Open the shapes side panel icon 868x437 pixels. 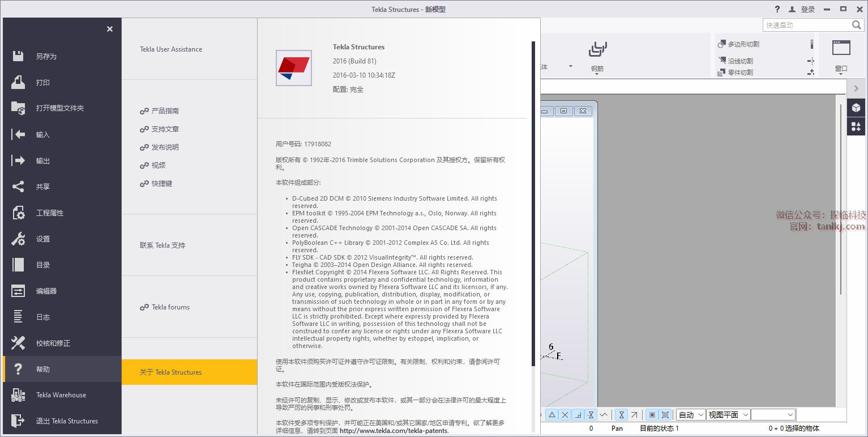pos(856,126)
